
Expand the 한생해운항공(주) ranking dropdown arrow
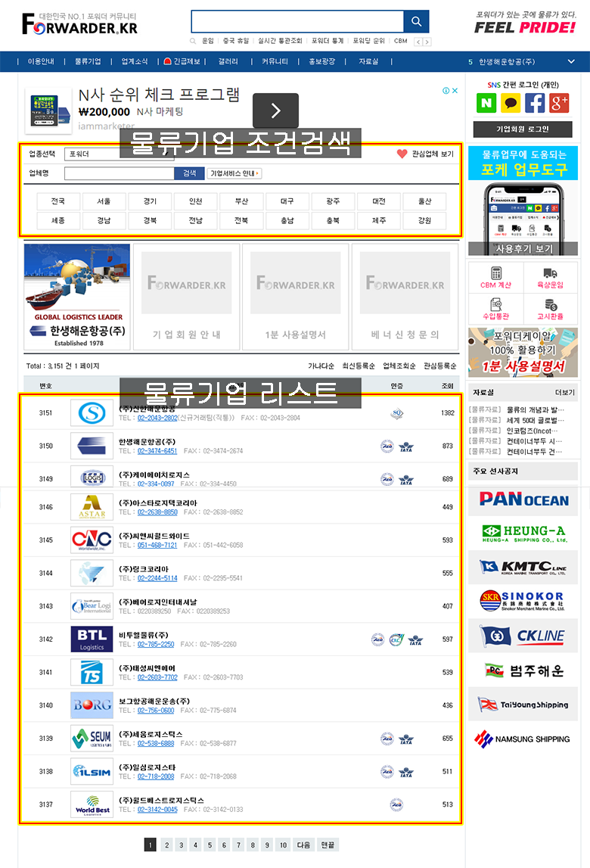pyautogui.click(x=571, y=61)
